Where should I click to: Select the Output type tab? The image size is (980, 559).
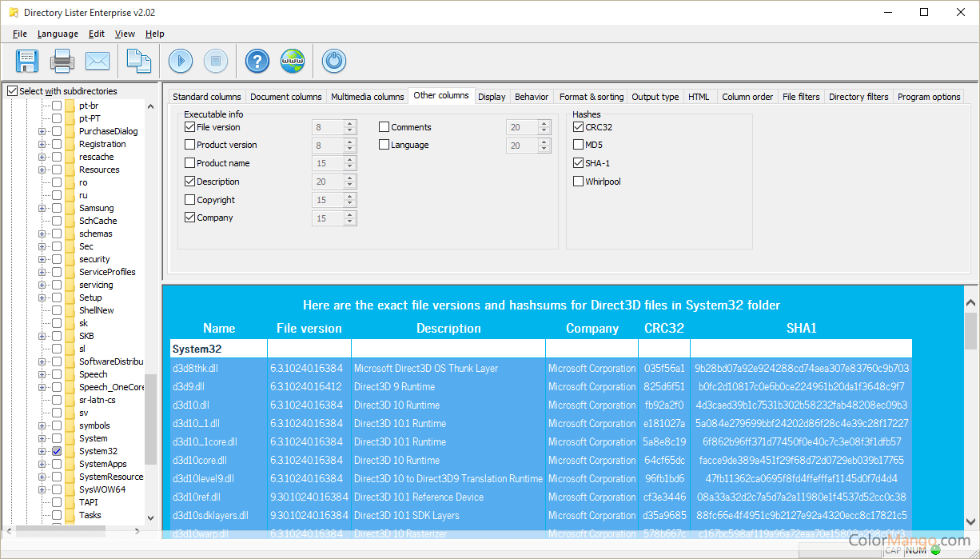click(x=655, y=97)
